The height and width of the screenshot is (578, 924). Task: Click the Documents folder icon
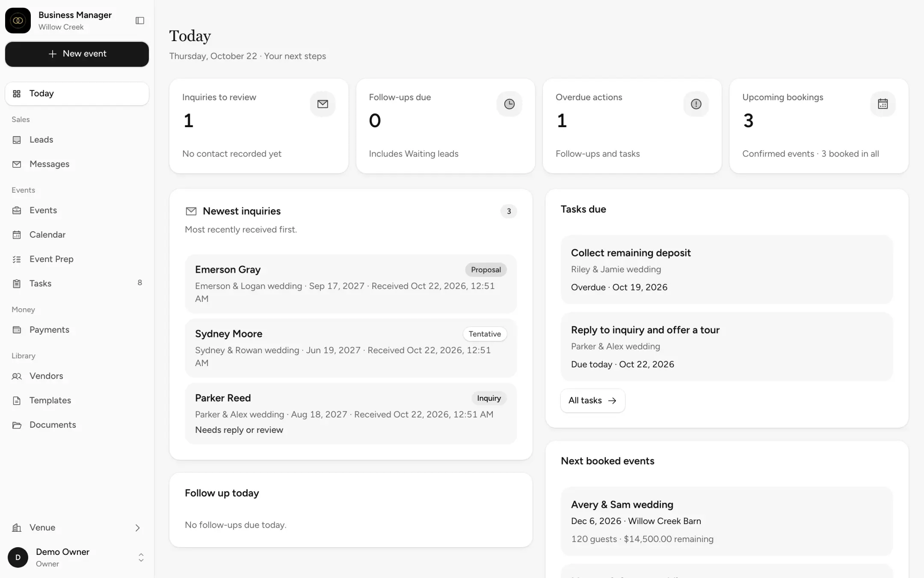[x=17, y=425]
